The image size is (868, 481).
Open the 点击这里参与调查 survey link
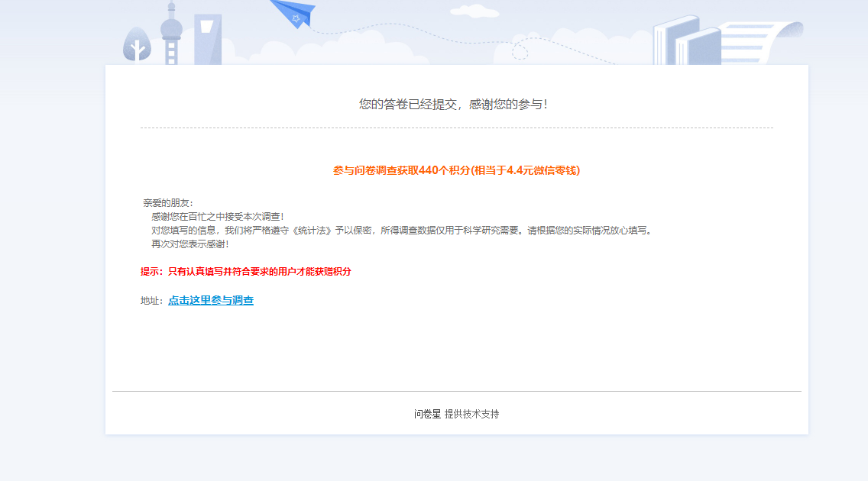[x=212, y=300]
